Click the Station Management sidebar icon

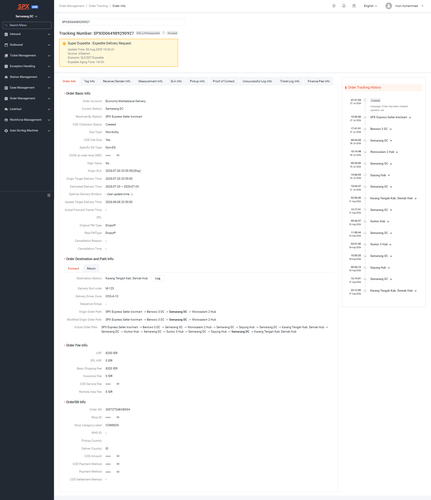pos(6,77)
